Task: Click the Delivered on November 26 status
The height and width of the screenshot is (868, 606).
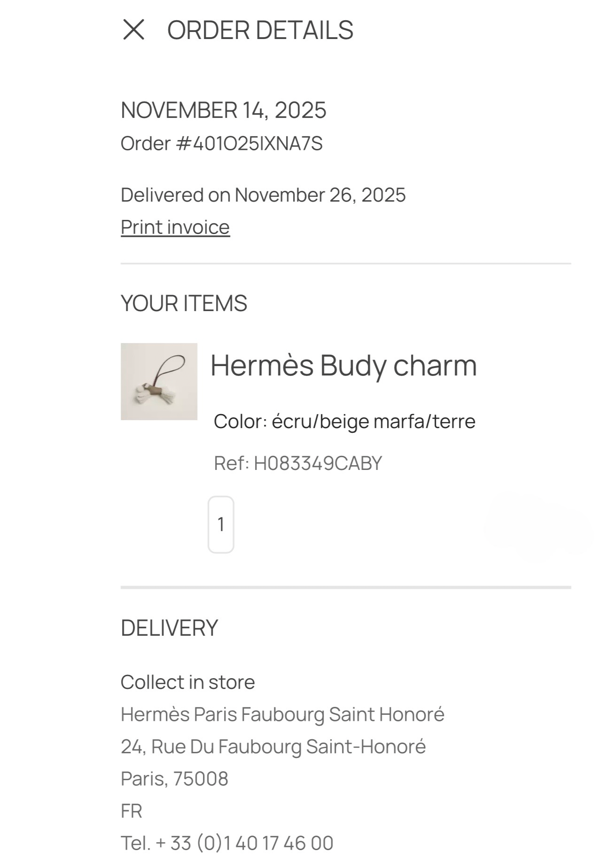Action: click(263, 195)
